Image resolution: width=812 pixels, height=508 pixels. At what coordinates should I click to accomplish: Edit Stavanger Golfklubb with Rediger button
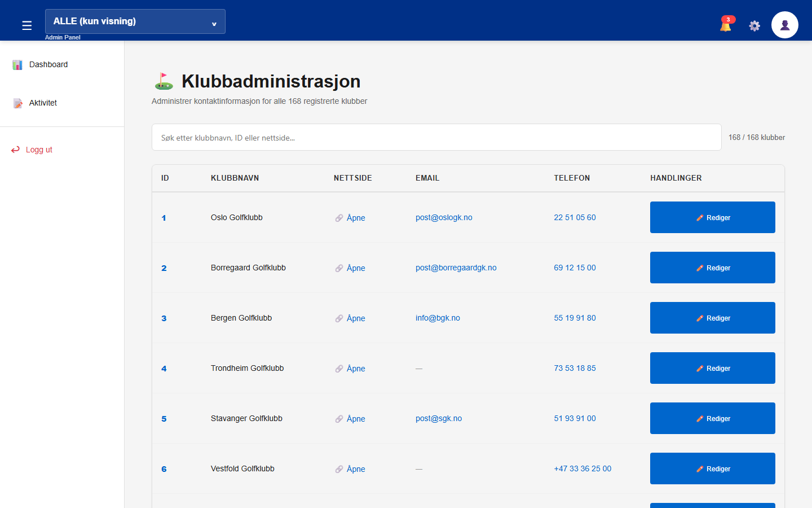tap(713, 418)
